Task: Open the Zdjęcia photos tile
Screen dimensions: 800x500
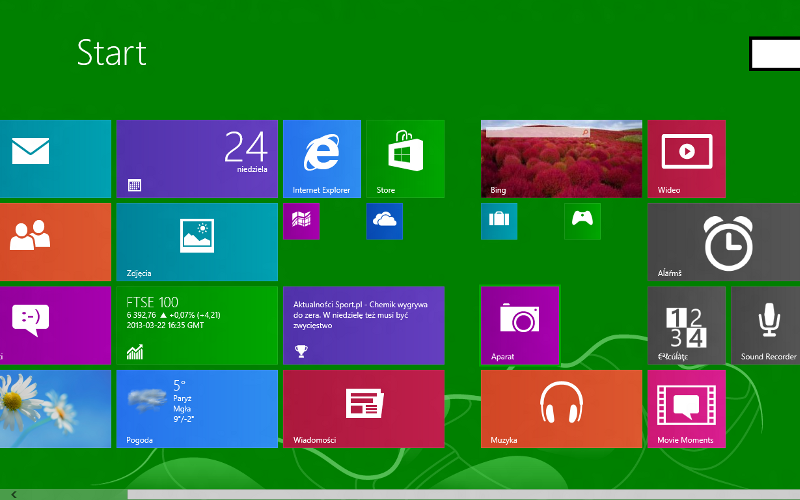Action: [x=197, y=242]
